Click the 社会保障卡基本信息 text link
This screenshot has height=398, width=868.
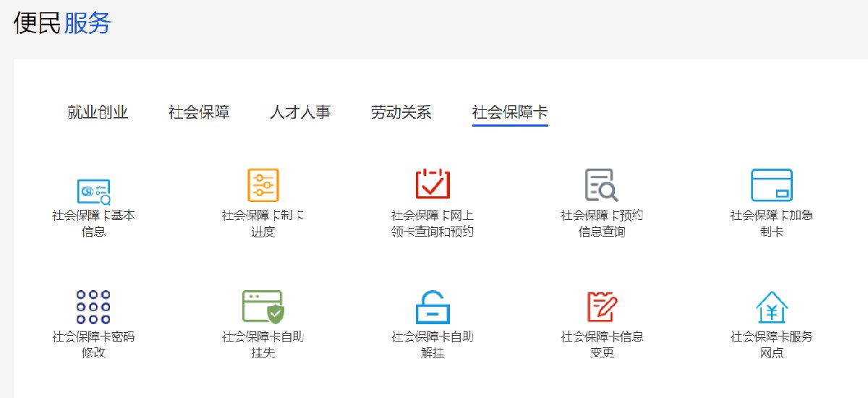point(94,224)
